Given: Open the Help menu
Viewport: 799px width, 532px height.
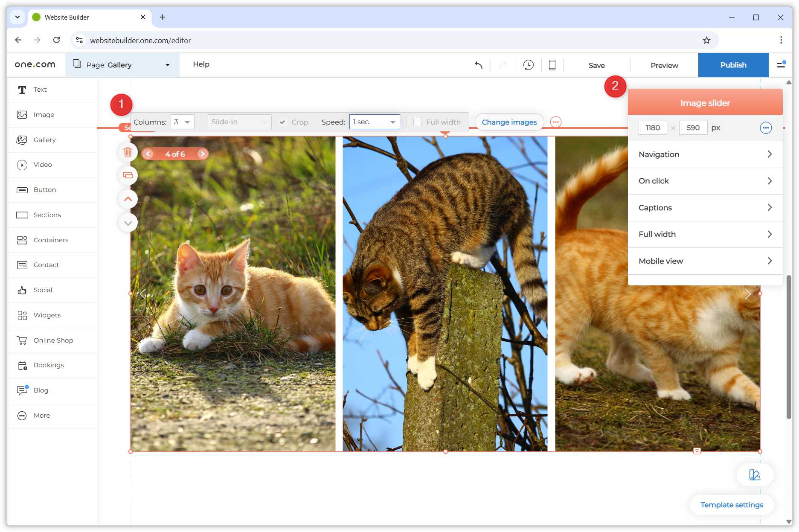Looking at the screenshot, I should click(201, 64).
